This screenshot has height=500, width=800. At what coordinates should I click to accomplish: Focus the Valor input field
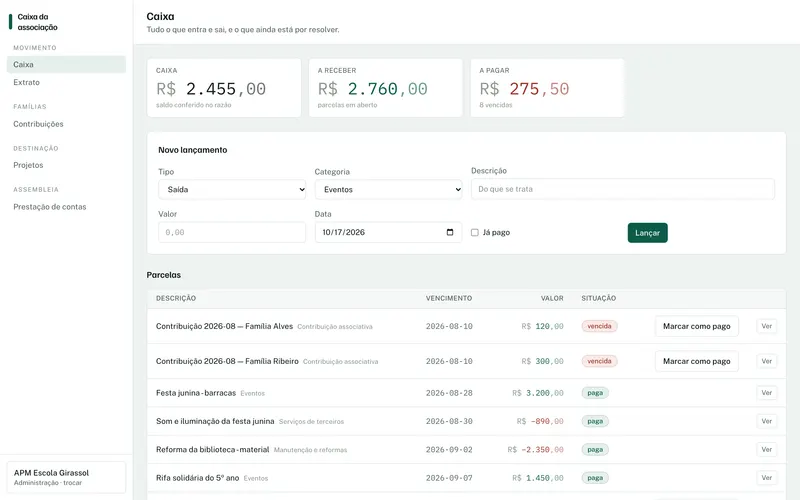tap(232, 232)
